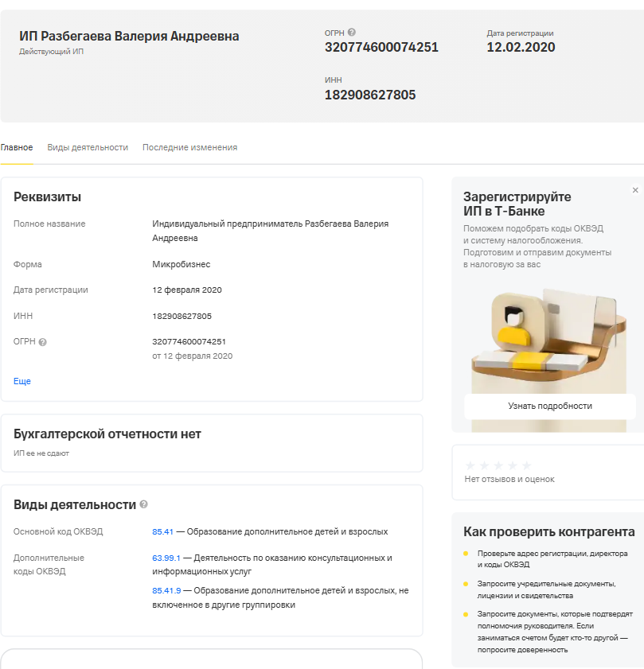Expand requisites with the Еще link
This screenshot has width=644, height=669.
pyautogui.click(x=22, y=381)
